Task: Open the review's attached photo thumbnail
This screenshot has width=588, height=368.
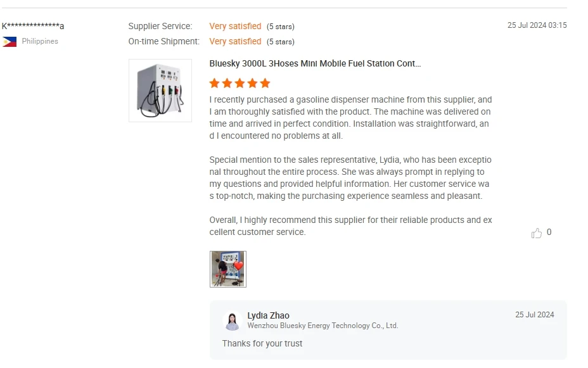Action: [x=227, y=269]
